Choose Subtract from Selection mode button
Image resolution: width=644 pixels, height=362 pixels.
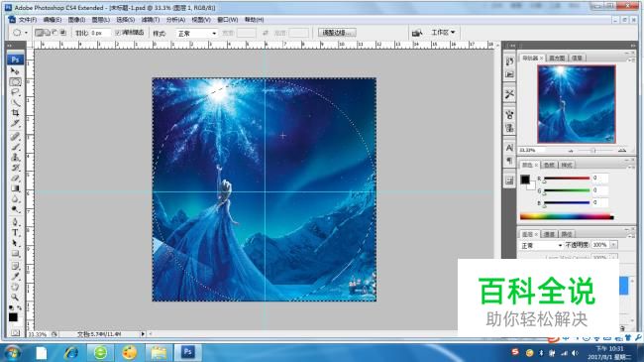coord(54,33)
